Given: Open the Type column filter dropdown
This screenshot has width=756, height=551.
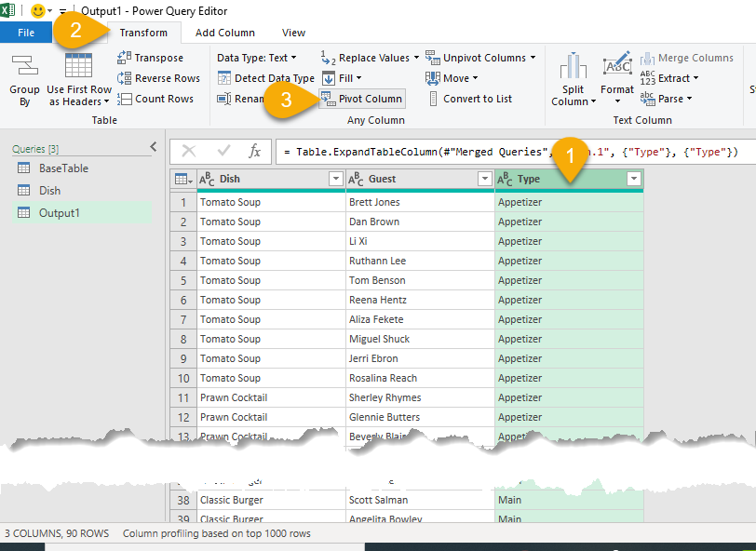Looking at the screenshot, I should pos(634,179).
